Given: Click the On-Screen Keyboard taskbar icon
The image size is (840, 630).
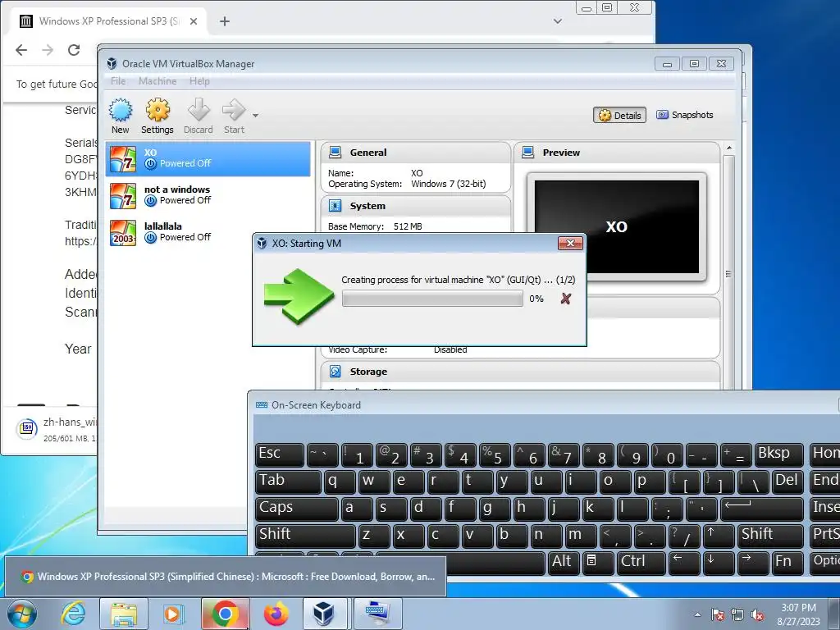Looking at the screenshot, I should [377, 614].
